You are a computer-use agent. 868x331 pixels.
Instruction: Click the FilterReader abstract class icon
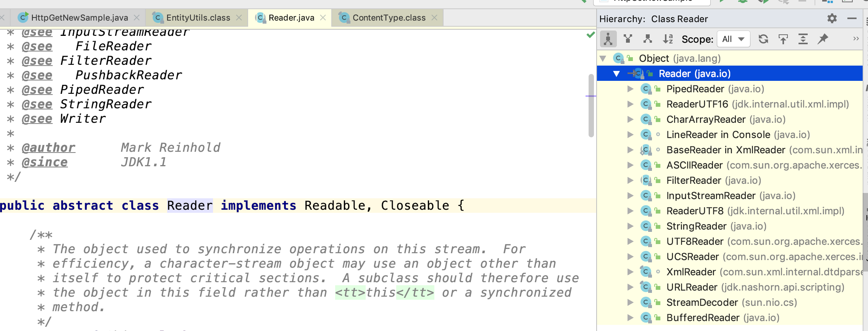[x=645, y=180]
